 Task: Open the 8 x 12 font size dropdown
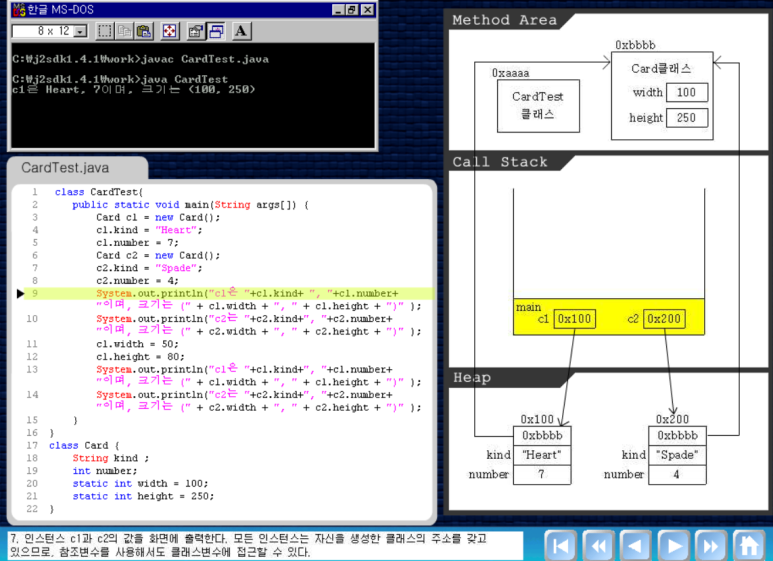[x=80, y=32]
